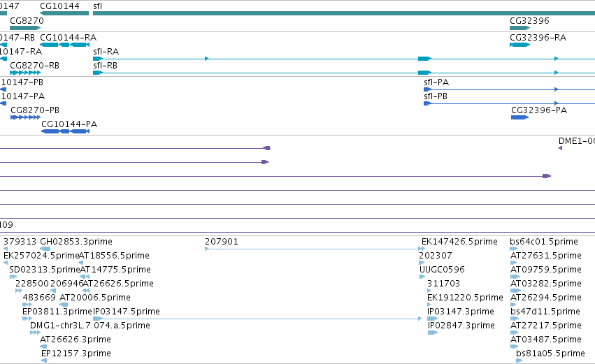Click the 207901 feature label
Viewport: 595px width, 364px height.
point(222,242)
